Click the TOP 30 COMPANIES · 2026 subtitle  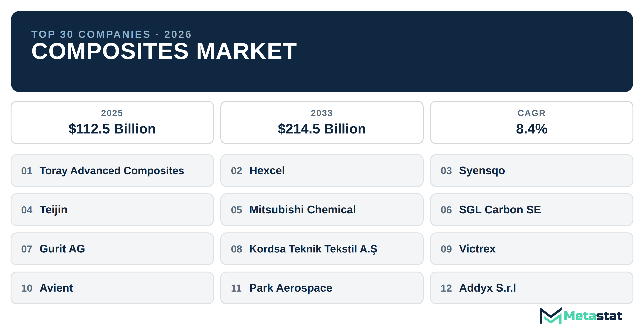[112, 34]
